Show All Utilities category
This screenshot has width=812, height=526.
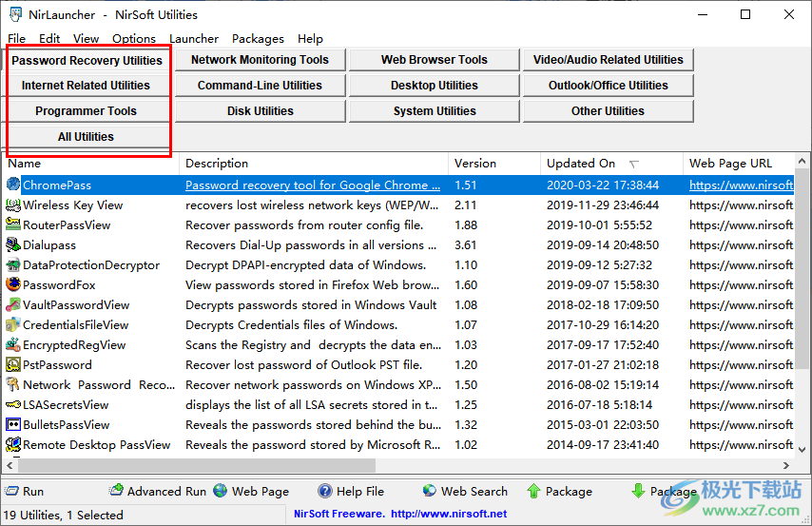(x=86, y=136)
